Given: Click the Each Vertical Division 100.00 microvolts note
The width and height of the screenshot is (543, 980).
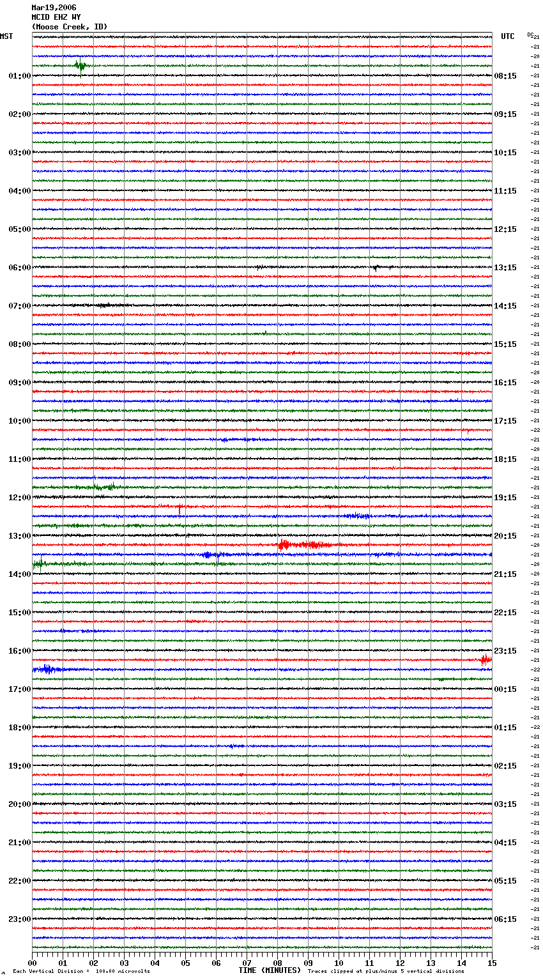Looking at the screenshot, I should click(81, 971).
